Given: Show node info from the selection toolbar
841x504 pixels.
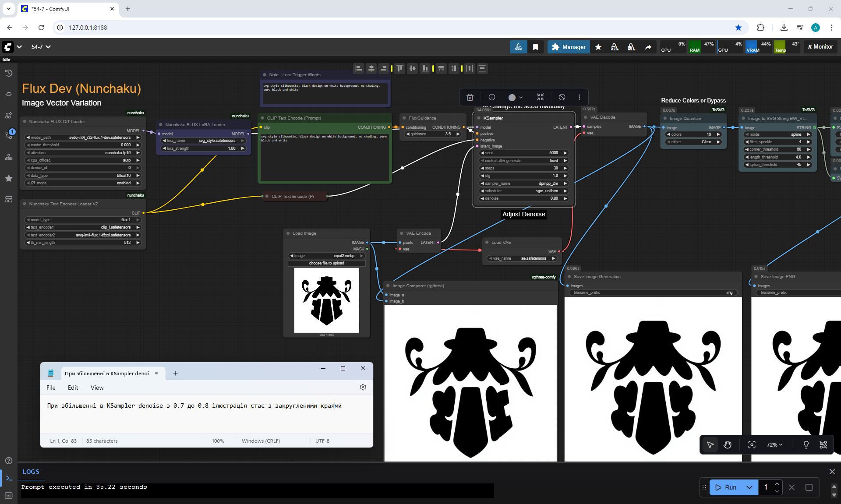Looking at the screenshot, I should (x=492, y=97).
